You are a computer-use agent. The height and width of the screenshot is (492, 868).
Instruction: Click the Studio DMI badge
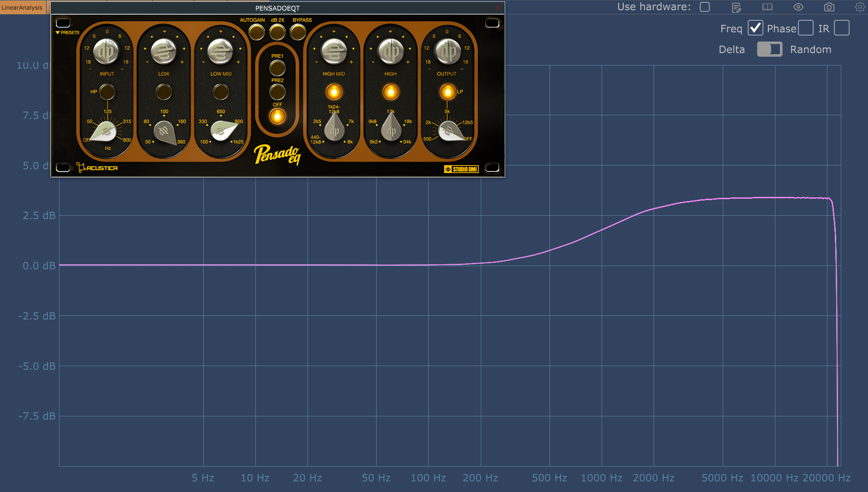[x=461, y=169]
